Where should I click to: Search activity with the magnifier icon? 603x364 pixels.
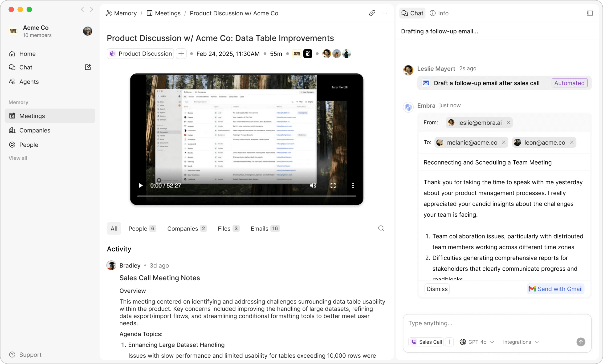point(381,228)
